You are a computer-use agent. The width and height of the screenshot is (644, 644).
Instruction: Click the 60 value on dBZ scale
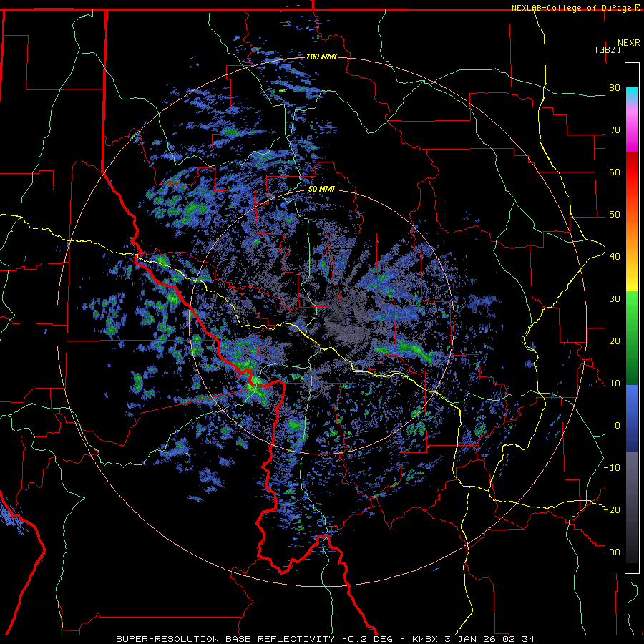[615, 172]
